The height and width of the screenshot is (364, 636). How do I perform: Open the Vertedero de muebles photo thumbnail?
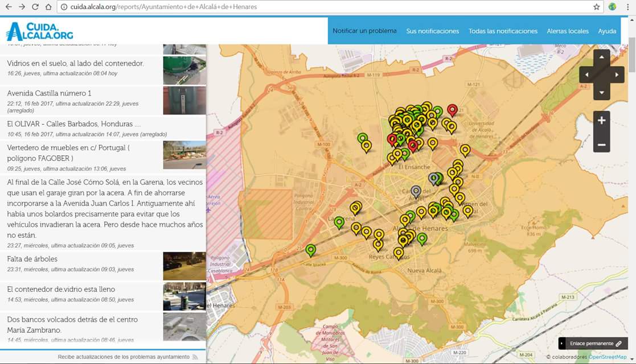click(184, 155)
